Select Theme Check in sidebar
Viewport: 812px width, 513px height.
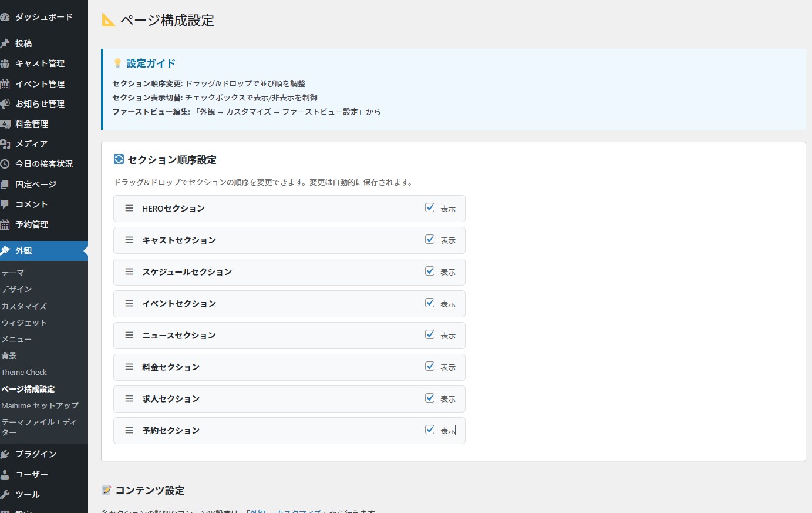click(x=24, y=373)
